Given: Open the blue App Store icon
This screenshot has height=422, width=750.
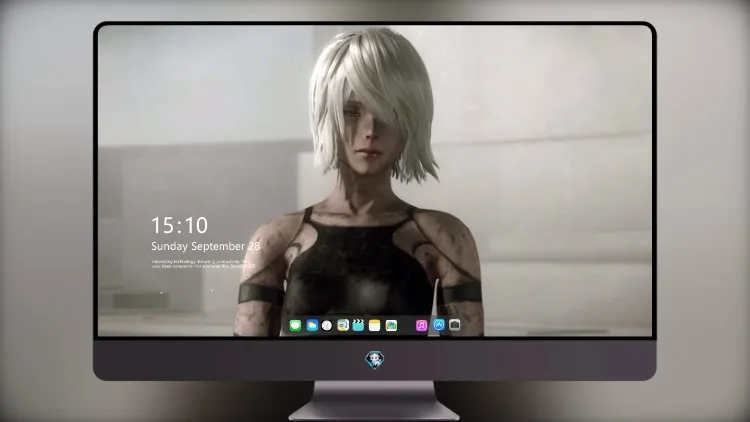Looking at the screenshot, I should (x=439, y=325).
